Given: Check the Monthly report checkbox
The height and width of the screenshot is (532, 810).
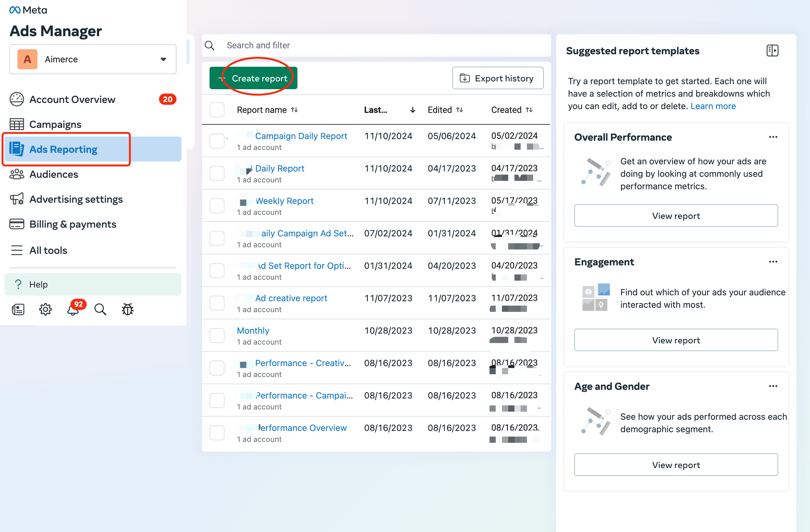Looking at the screenshot, I should [217, 336].
